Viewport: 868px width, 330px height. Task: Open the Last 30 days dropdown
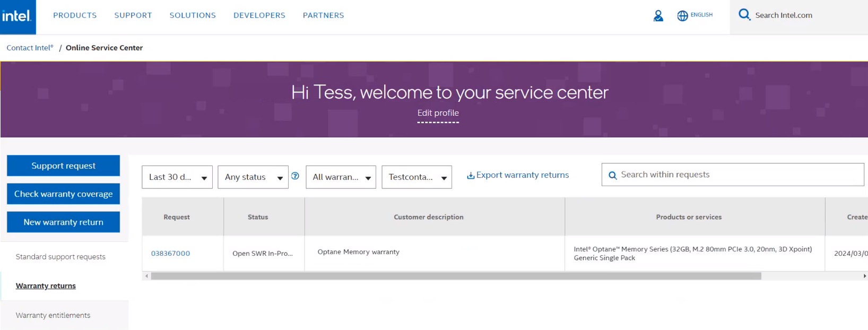click(x=177, y=177)
